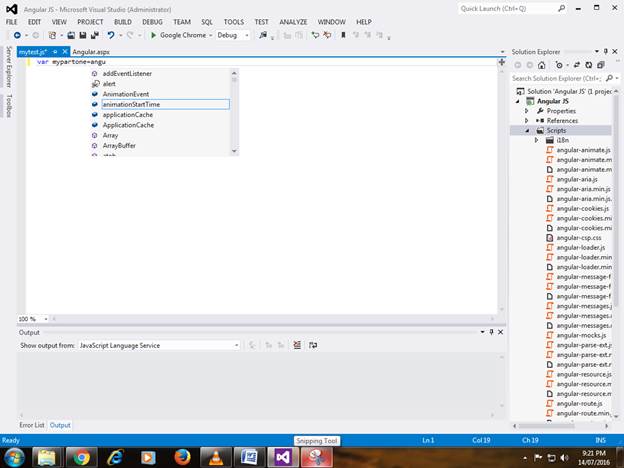This screenshot has height=468, width=624.
Task: Toggle Word Wrap icon in Output panel
Action: click(313, 345)
